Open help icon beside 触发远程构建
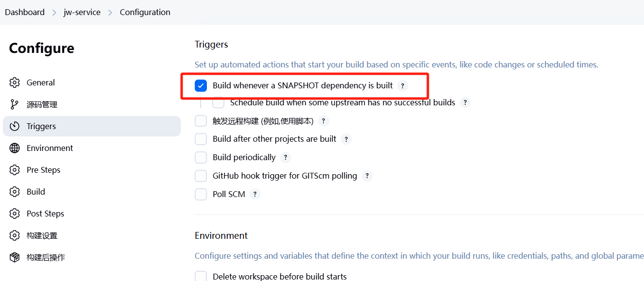This screenshot has height=281, width=644. click(x=323, y=121)
